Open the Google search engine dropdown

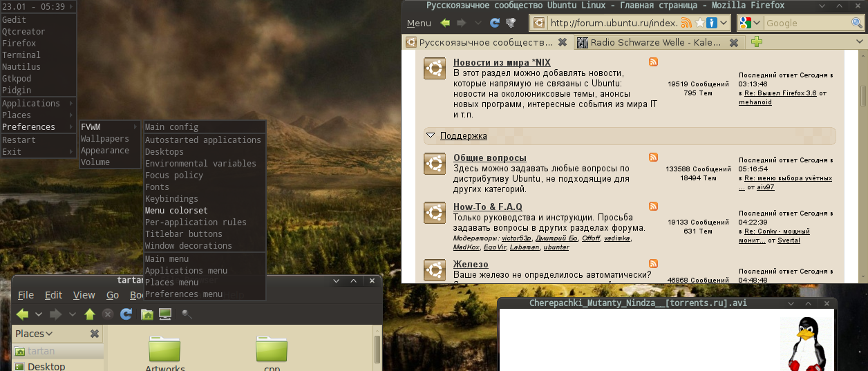click(x=757, y=23)
